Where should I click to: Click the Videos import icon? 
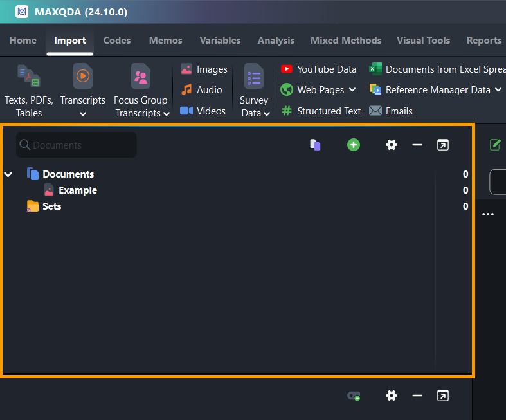(x=186, y=111)
